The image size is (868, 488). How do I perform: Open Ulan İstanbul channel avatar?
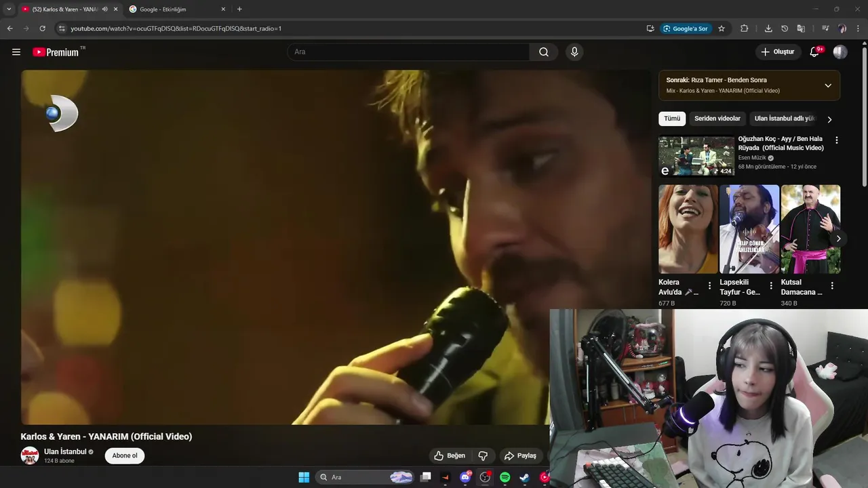[x=30, y=455]
